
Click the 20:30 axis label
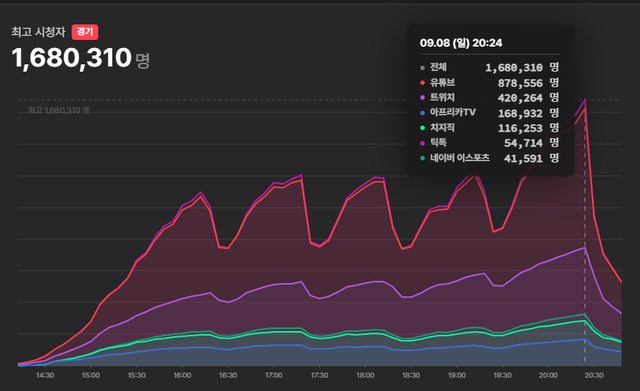(593, 375)
